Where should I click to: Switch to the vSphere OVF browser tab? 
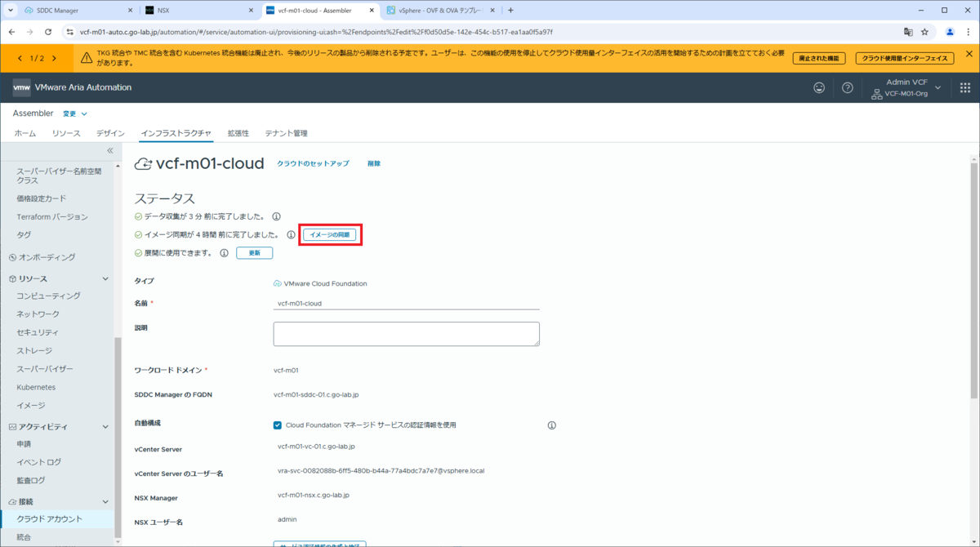coord(440,11)
